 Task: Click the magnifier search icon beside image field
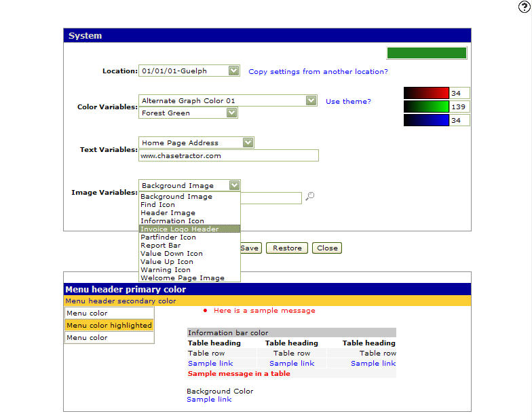[309, 196]
